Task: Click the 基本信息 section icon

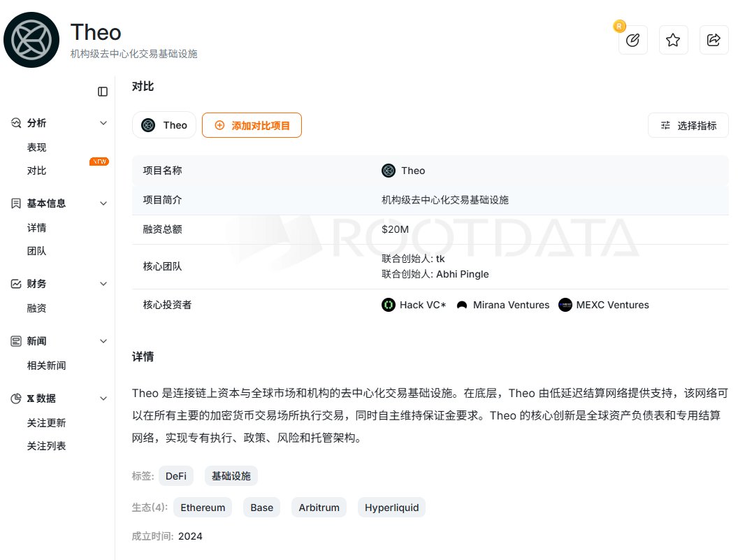Action: pyautogui.click(x=16, y=203)
